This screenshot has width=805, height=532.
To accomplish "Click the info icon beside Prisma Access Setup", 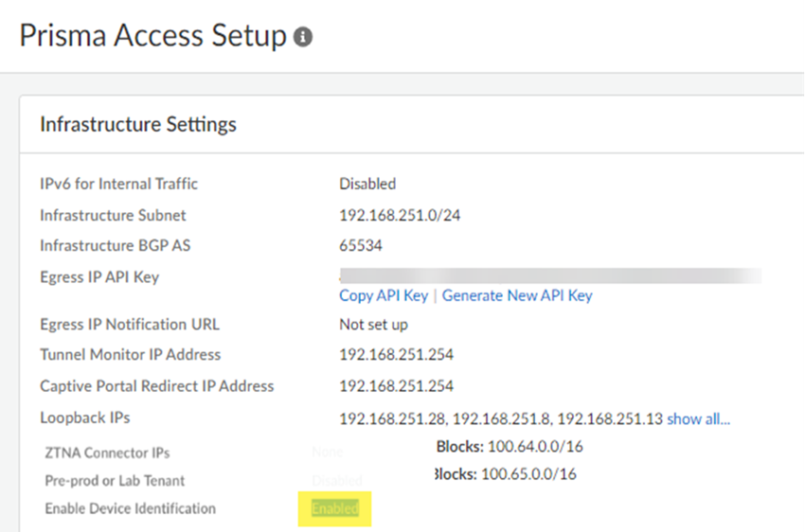I will coord(303,38).
